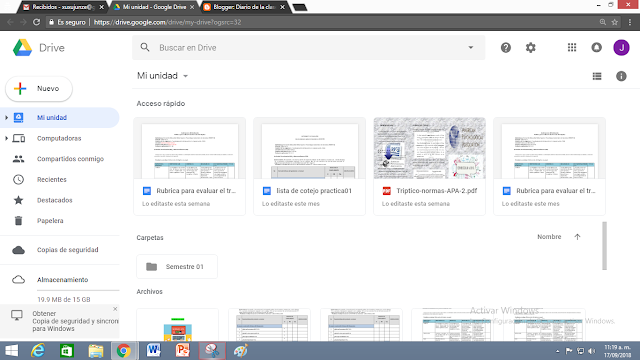Open File Explorer from taskbar
640x360 pixels.
point(96,351)
